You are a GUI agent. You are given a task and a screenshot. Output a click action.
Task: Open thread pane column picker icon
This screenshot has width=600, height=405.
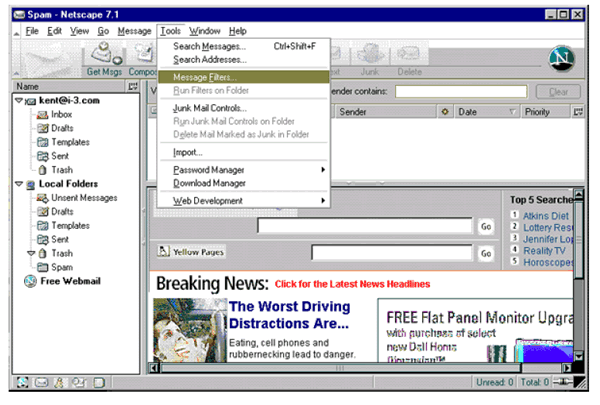pyautogui.click(x=578, y=112)
